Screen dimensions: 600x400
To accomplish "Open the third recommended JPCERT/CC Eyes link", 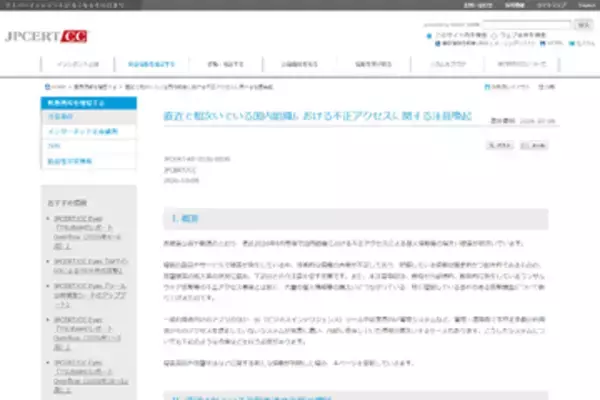I will point(90,295).
